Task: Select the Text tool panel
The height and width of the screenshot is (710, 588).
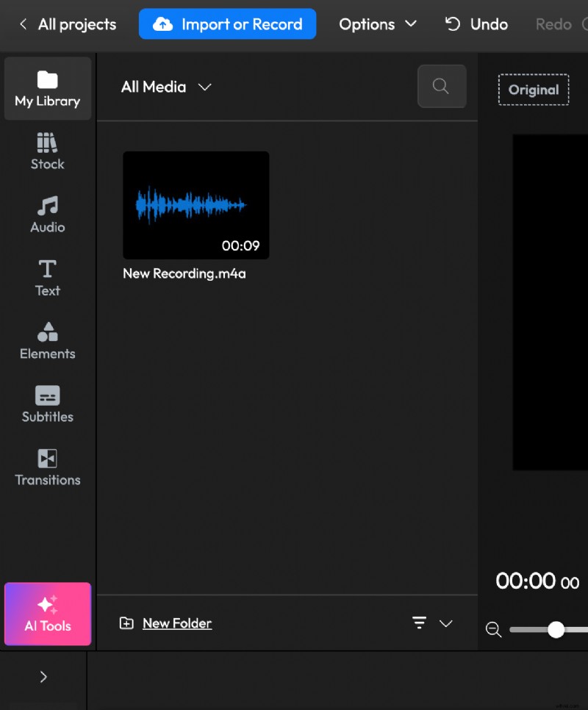Action: click(x=47, y=278)
